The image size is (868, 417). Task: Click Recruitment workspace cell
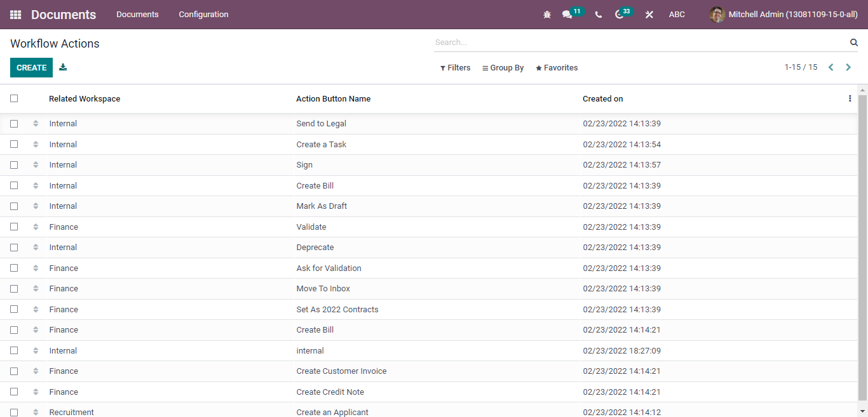[72, 413]
